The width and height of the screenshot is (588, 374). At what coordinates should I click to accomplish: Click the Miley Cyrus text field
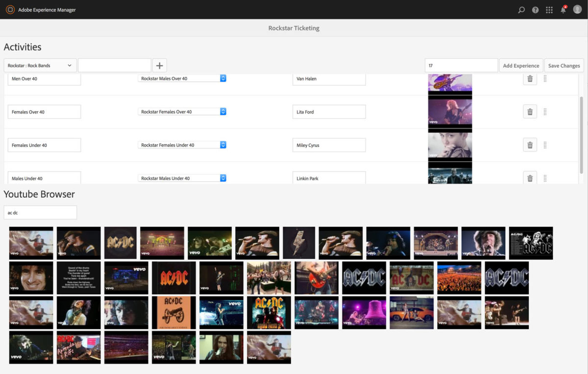point(329,145)
